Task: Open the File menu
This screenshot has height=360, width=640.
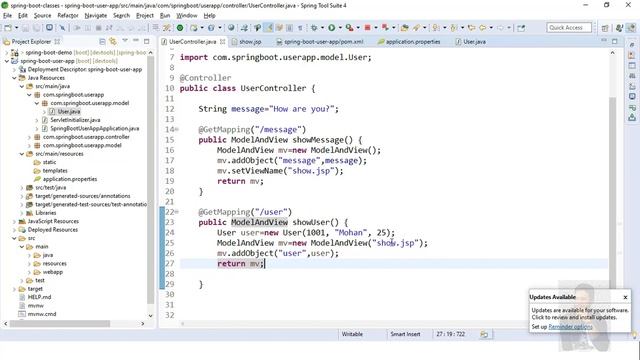Action: pos(7,16)
